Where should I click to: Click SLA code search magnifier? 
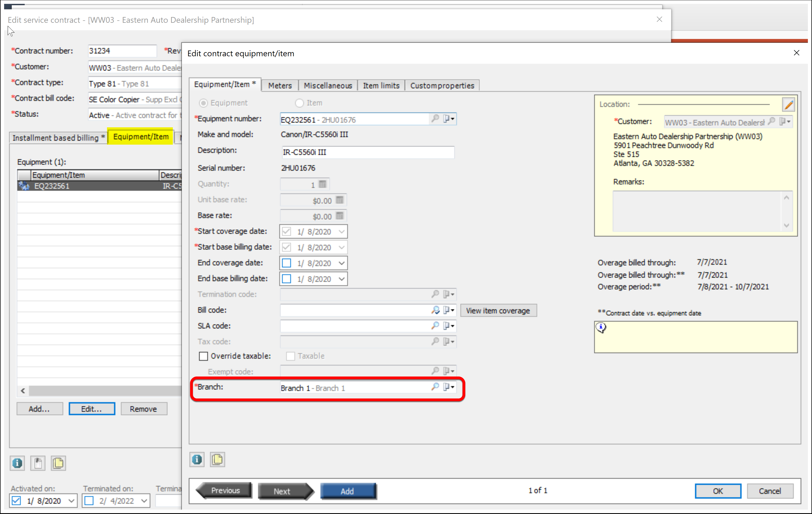pos(435,325)
